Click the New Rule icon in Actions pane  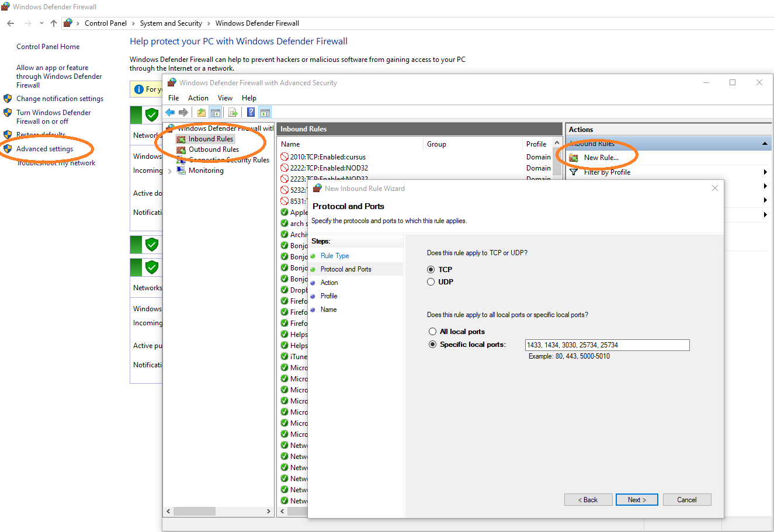pyautogui.click(x=574, y=158)
